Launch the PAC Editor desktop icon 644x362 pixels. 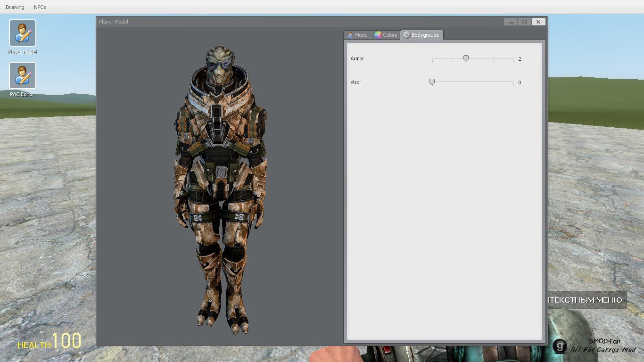coord(22,75)
